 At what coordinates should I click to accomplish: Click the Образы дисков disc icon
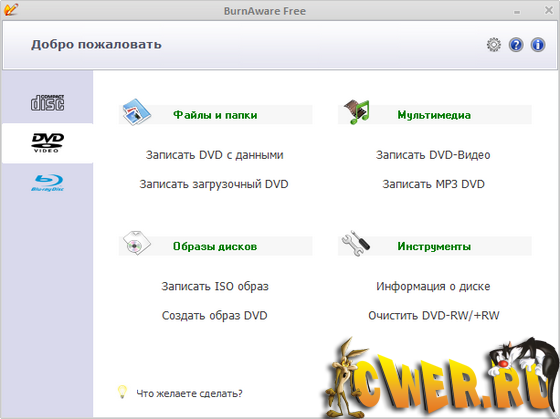[x=136, y=243]
